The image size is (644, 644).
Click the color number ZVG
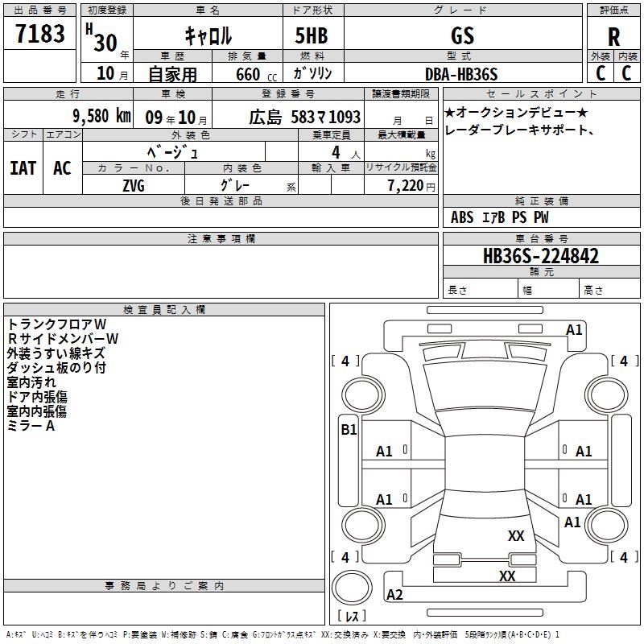[134, 186]
